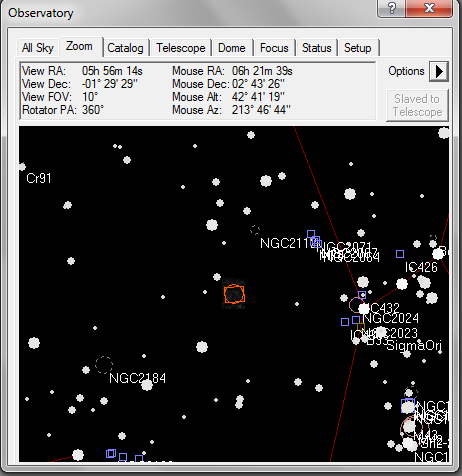Select the dotted circle left of NGC2112
The image size is (462, 476).
point(255,230)
